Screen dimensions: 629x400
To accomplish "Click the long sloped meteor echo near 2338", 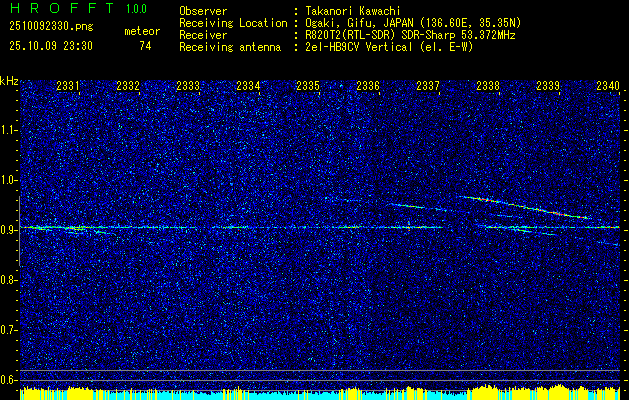I will pos(525,207).
